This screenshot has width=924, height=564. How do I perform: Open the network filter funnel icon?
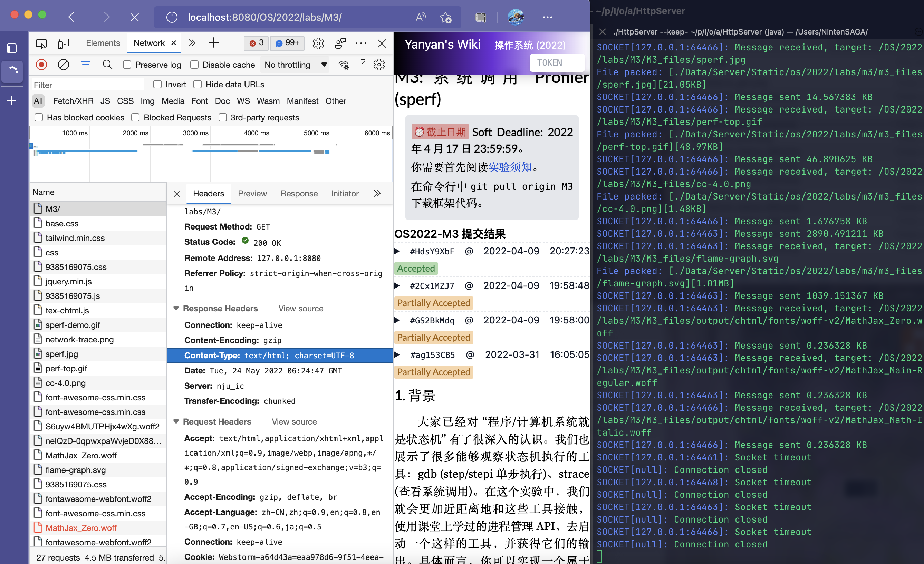(x=86, y=65)
